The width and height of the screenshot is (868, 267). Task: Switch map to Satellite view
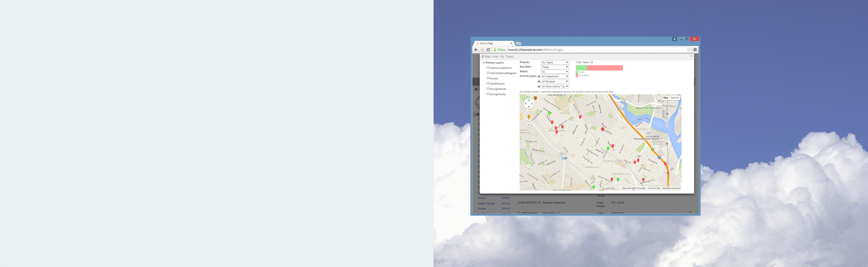675,98
